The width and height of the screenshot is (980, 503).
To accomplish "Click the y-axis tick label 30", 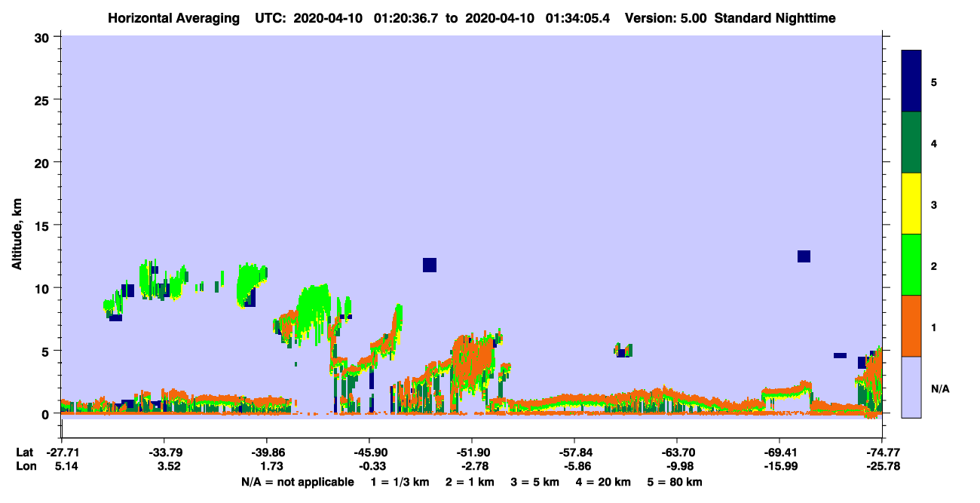I will point(44,37).
